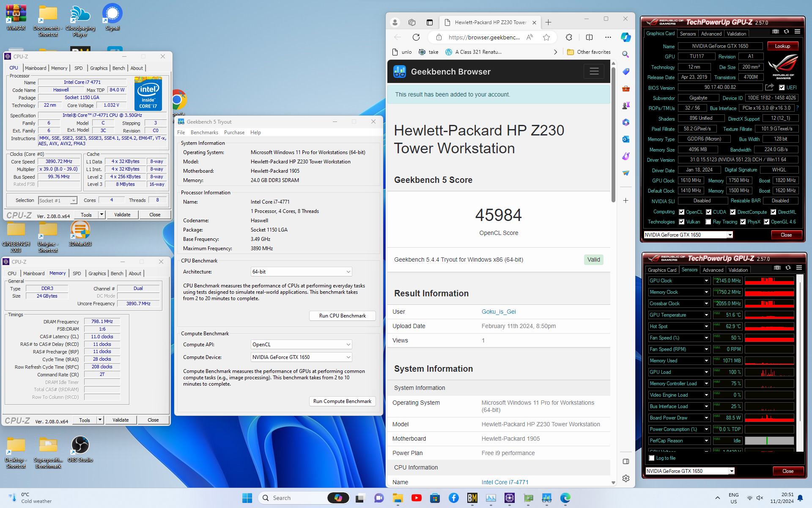Toggle DirectML checkbox in GPU-Z
This screenshot has height=508, width=812.
773,212
